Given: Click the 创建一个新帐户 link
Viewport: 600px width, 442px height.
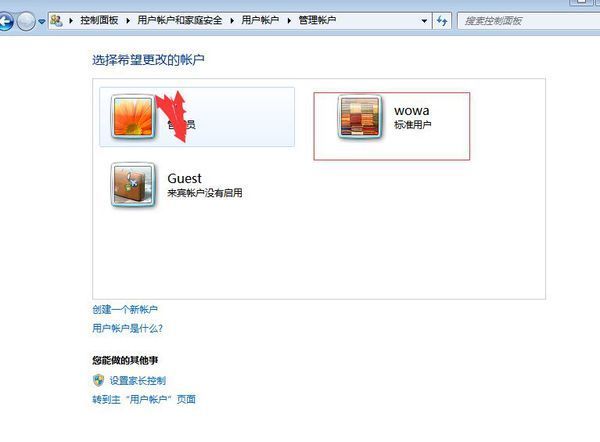Looking at the screenshot, I should (x=125, y=309).
